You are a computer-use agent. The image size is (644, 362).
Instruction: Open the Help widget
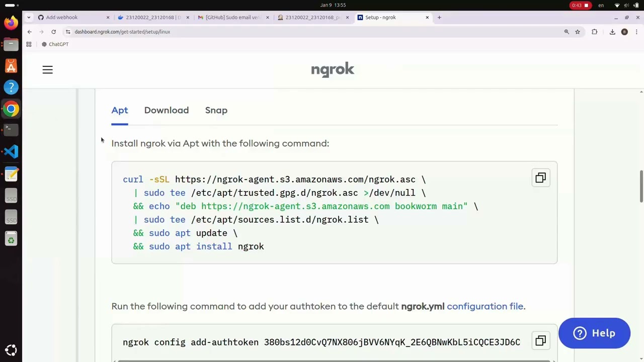594,333
